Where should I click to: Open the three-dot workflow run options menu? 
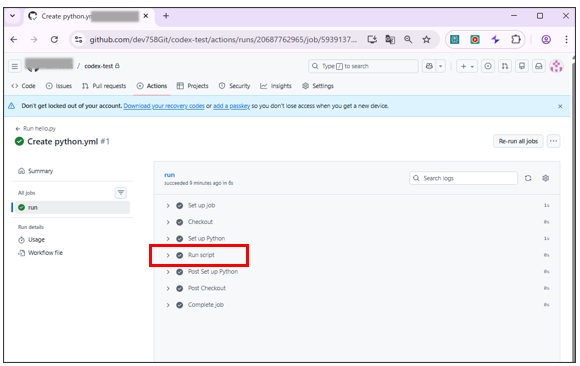click(553, 141)
